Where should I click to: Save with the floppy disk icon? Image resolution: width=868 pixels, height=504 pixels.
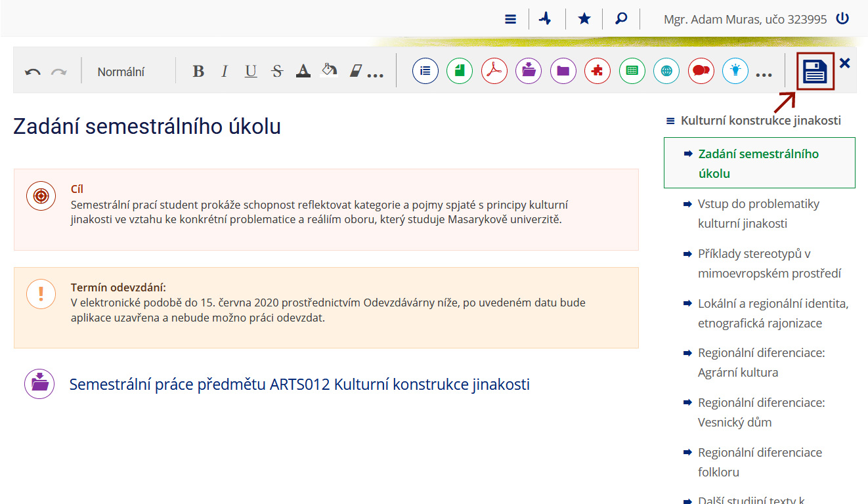(815, 72)
